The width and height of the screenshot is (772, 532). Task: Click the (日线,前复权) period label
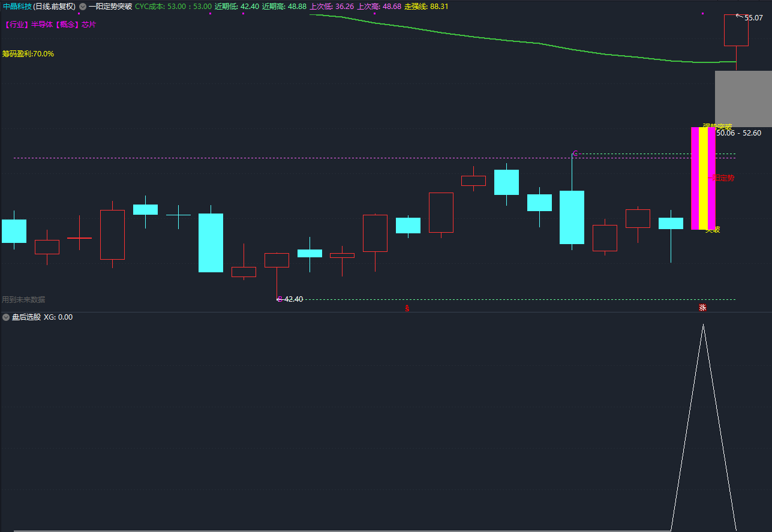pyautogui.click(x=55, y=7)
